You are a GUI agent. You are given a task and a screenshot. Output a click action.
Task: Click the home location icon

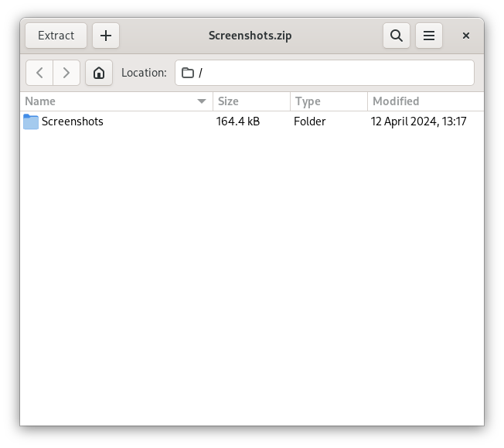click(99, 73)
